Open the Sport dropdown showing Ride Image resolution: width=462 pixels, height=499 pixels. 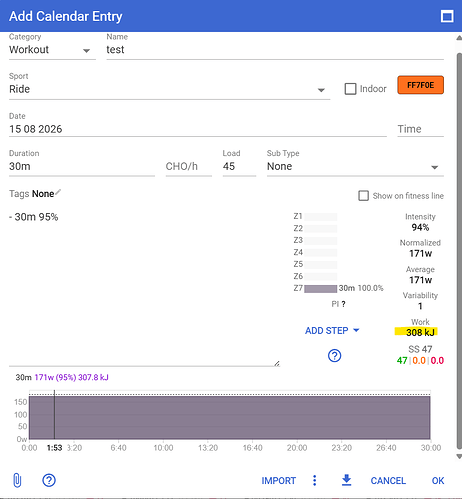click(169, 89)
